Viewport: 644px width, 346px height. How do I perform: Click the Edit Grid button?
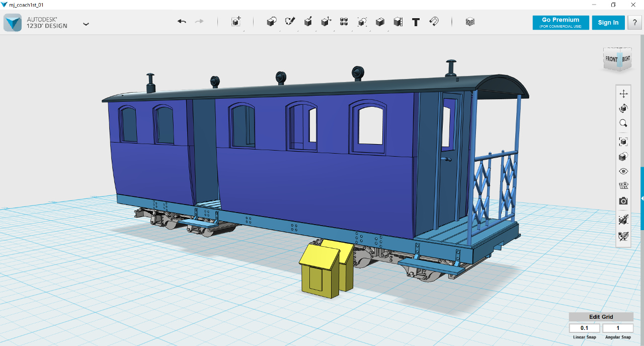601,317
